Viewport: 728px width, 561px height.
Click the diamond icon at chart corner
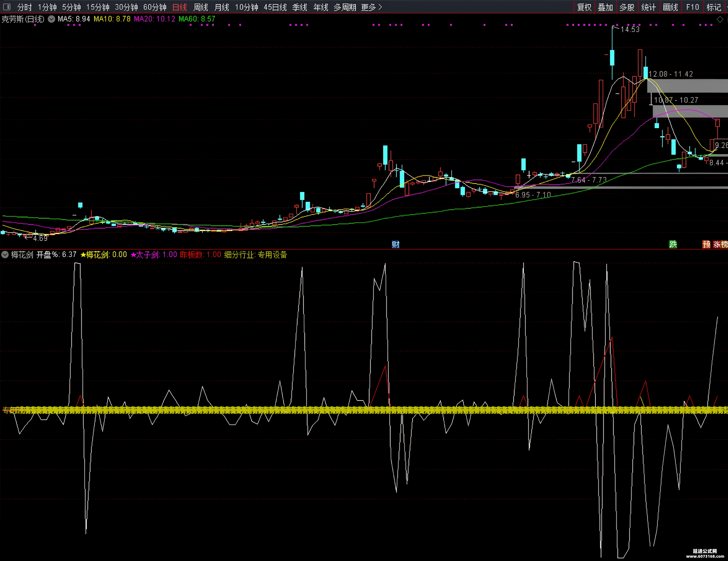(720, 20)
